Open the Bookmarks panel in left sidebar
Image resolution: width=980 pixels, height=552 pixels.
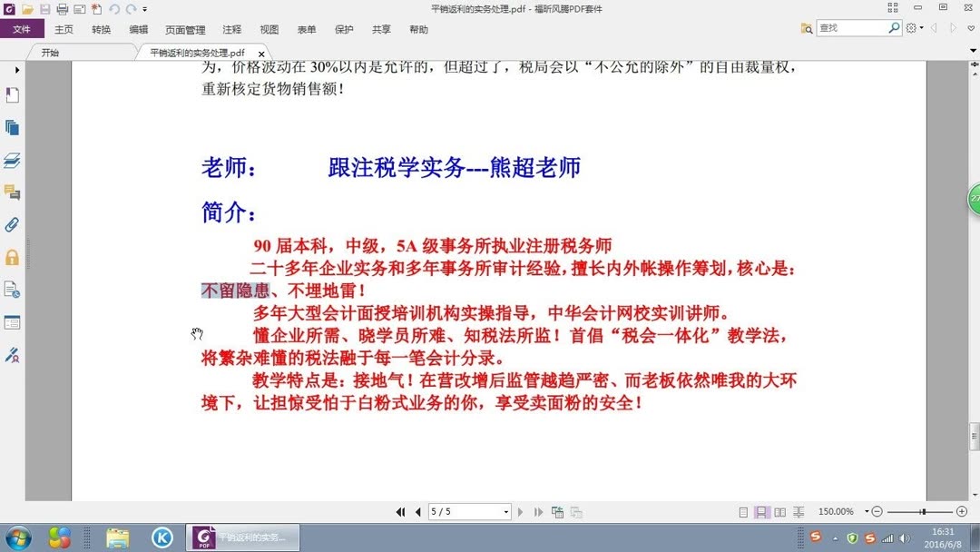pyautogui.click(x=12, y=94)
